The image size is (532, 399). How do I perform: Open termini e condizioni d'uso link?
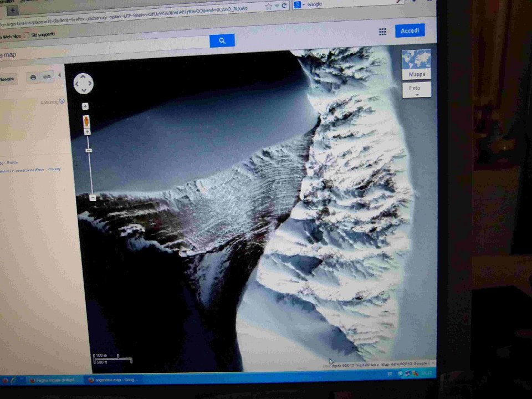pos(22,170)
